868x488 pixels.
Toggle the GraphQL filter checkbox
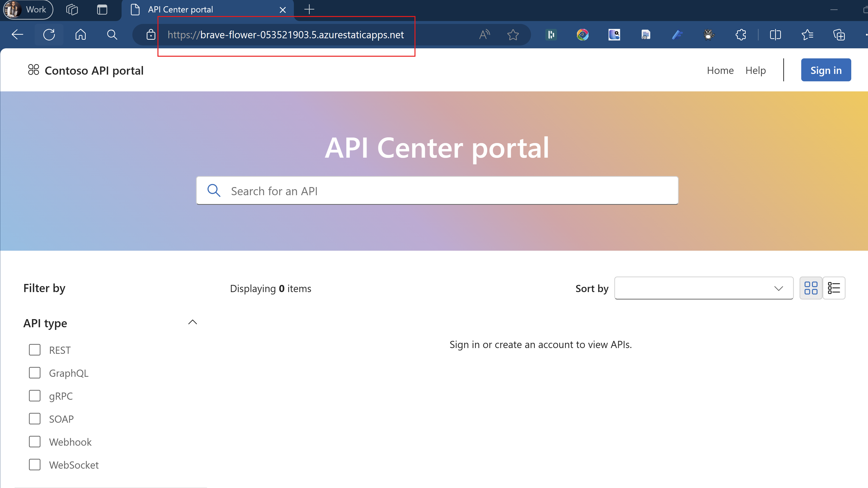34,372
